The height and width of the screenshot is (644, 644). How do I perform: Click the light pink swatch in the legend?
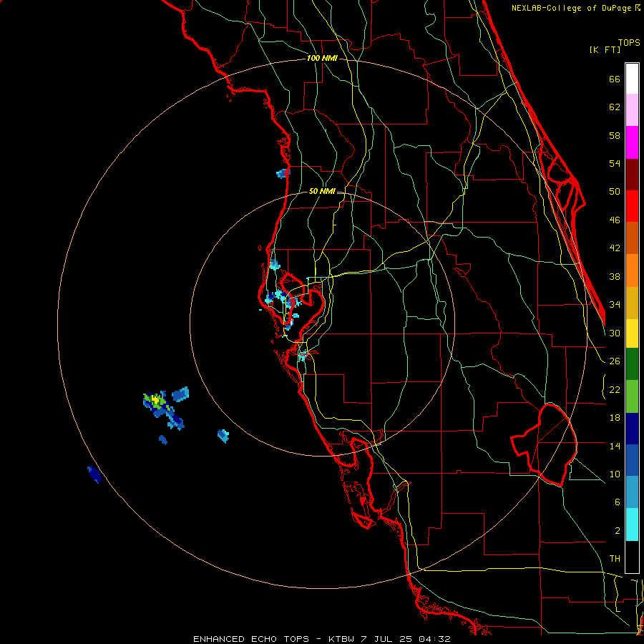point(632,109)
